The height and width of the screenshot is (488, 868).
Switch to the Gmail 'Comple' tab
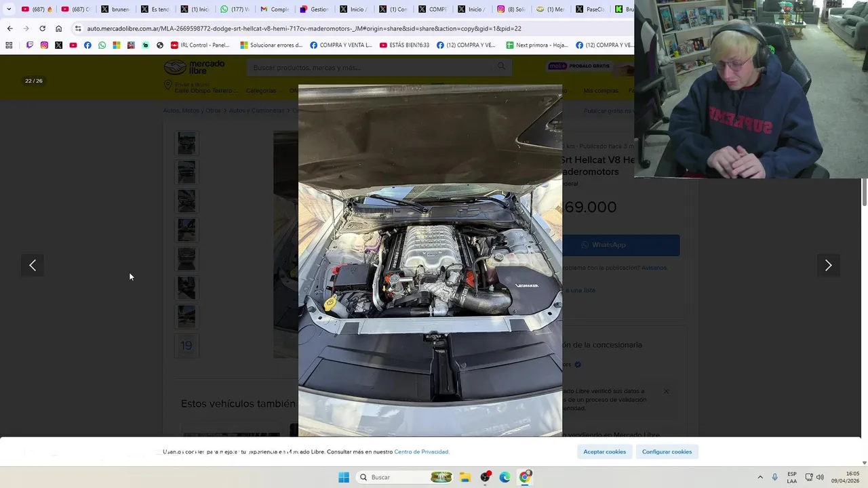tap(275, 9)
